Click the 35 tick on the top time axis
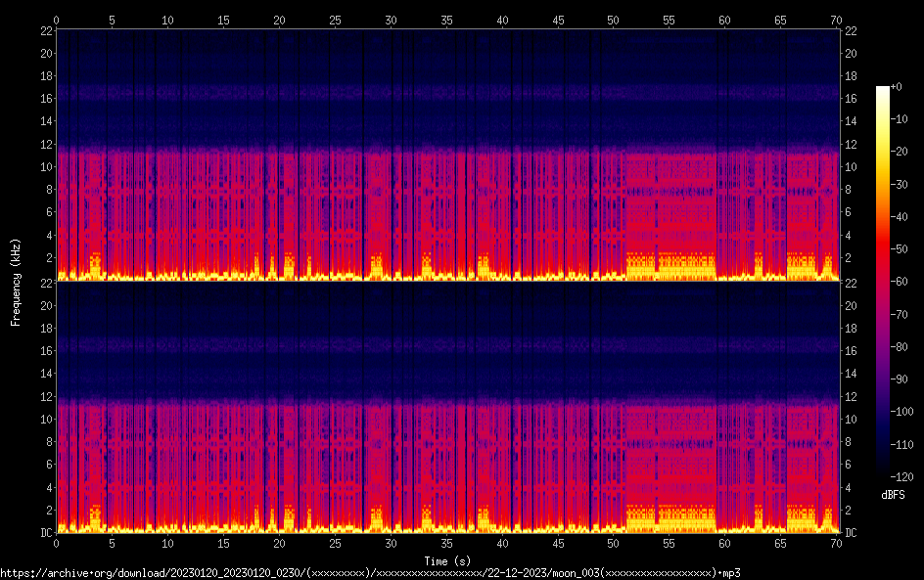 click(x=447, y=20)
